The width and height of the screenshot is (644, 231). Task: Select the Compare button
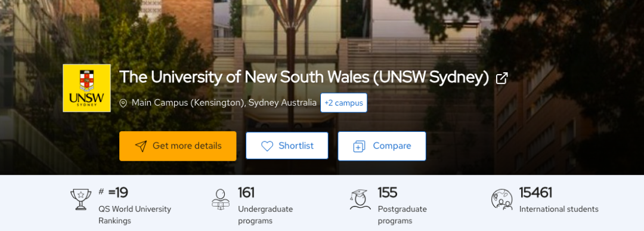pyautogui.click(x=382, y=146)
